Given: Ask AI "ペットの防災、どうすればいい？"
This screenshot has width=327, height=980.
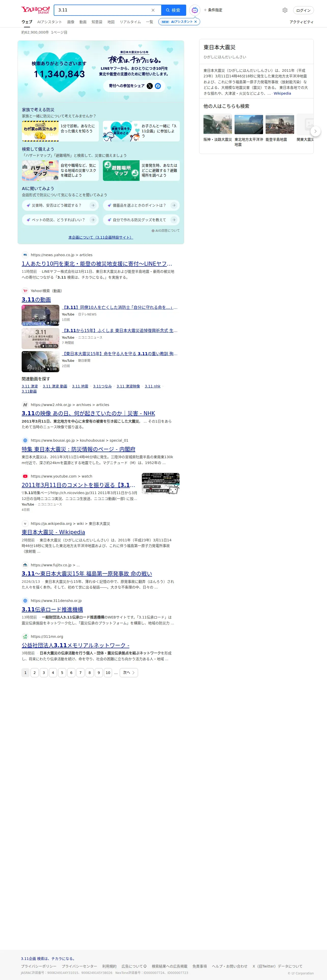Looking at the screenshot, I should tap(60, 220).
